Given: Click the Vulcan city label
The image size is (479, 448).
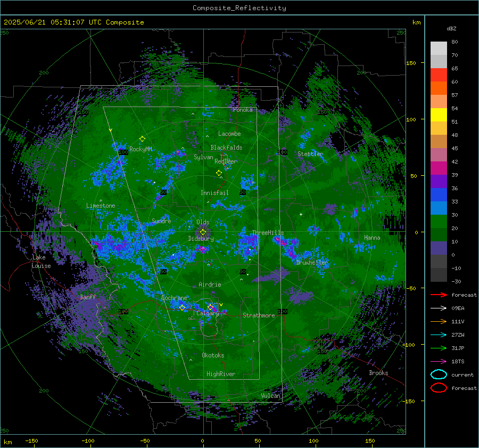Looking at the screenshot, I should pyautogui.click(x=271, y=396).
